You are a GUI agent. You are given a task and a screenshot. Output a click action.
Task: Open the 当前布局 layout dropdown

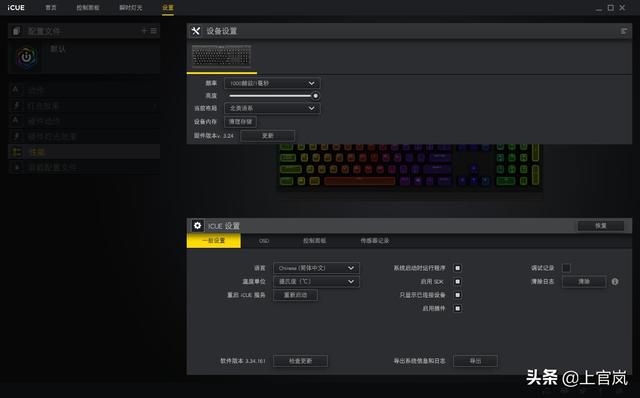coord(272,108)
